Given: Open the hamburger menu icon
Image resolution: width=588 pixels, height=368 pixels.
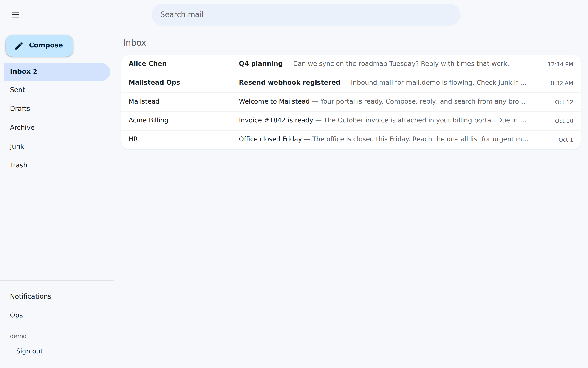Looking at the screenshot, I should pos(15,14).
